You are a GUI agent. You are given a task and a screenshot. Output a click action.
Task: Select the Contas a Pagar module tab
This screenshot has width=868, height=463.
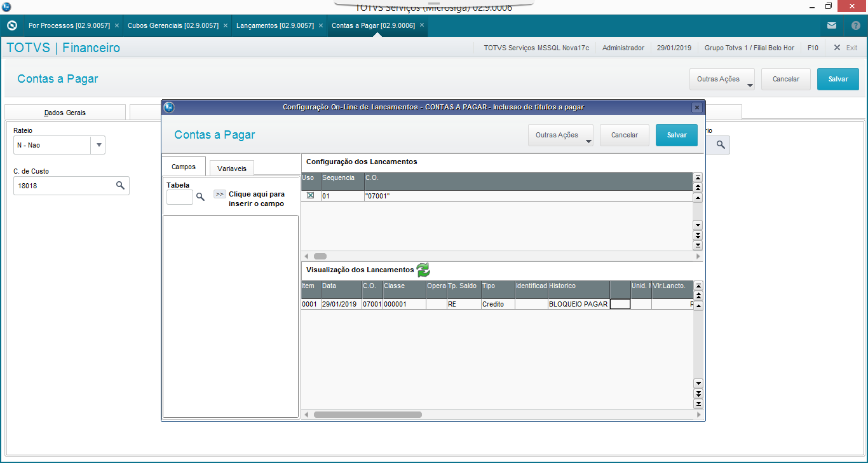point(374,26)
